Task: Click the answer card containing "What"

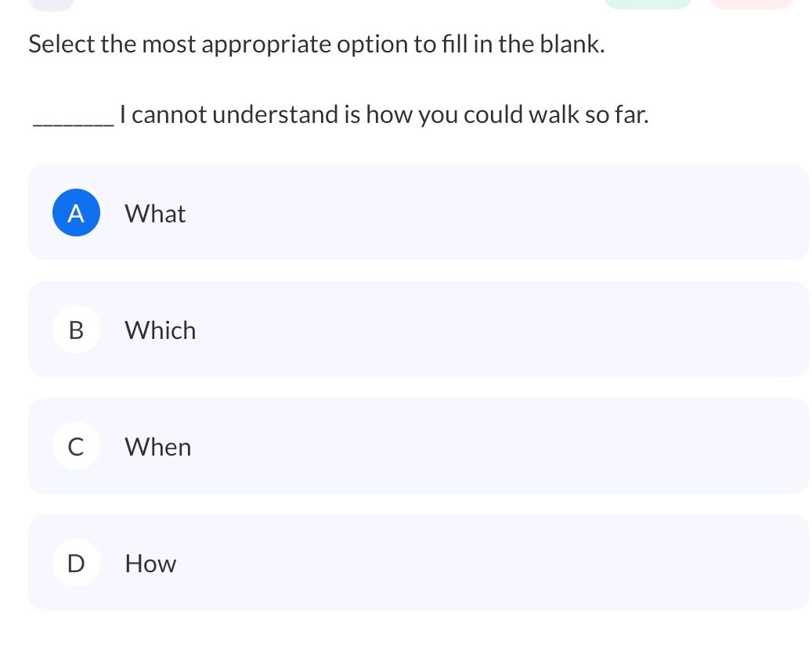Action: click(419, 212)
